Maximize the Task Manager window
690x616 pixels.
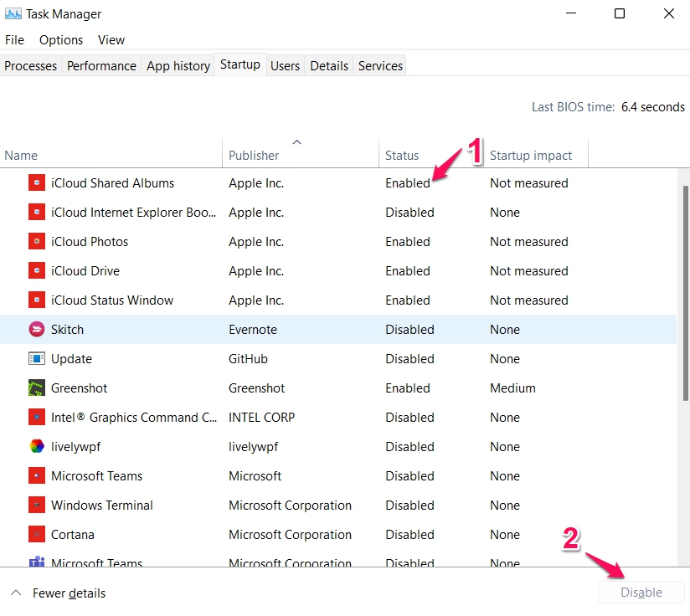click(x=619, y=13)
